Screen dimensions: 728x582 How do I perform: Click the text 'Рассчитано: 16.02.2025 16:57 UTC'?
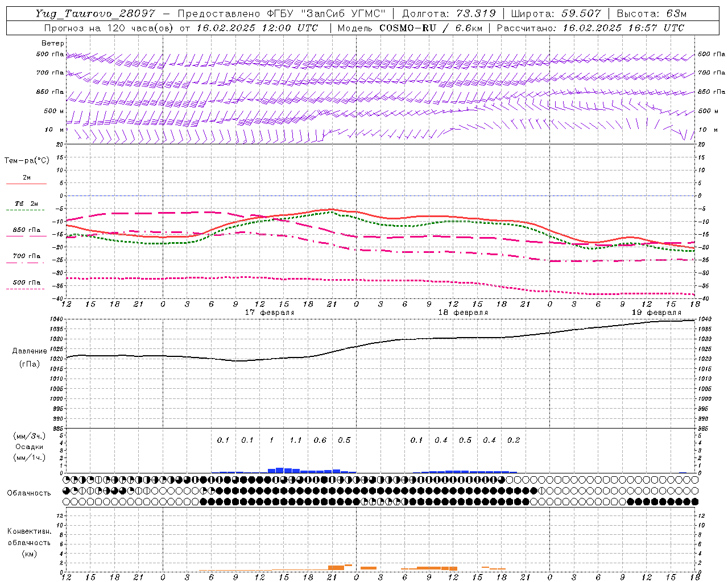pyautogui.click(x=590, y=28)
